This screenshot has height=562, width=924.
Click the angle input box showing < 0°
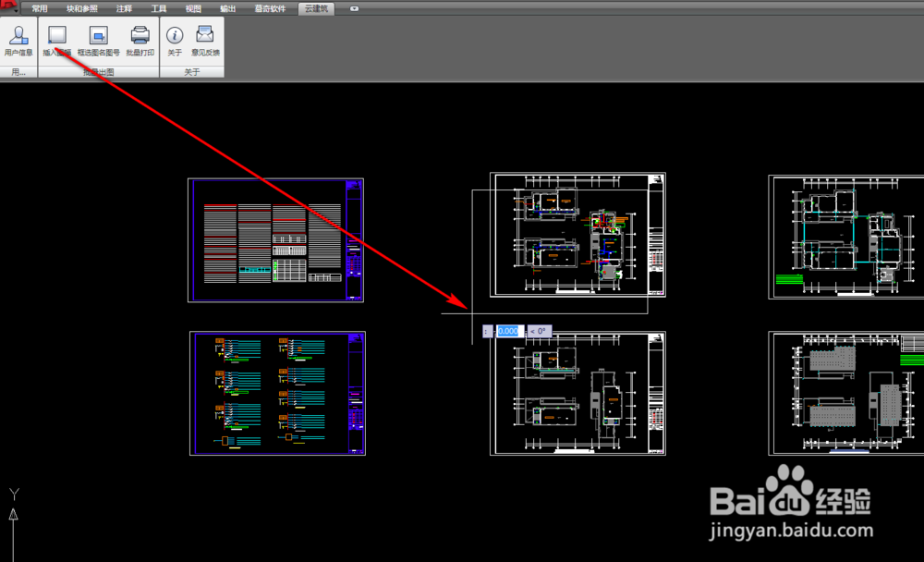tap(540, 332)
